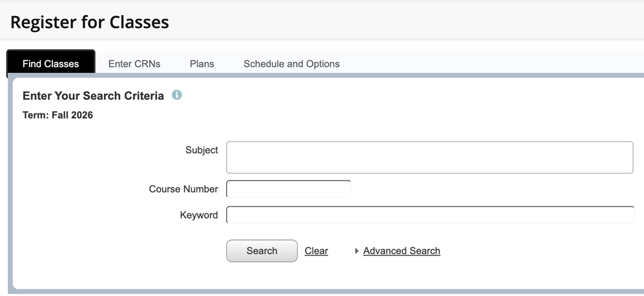Switch to the Find Classes tab
Screen dimensions: 644x296
pos(51,64)
